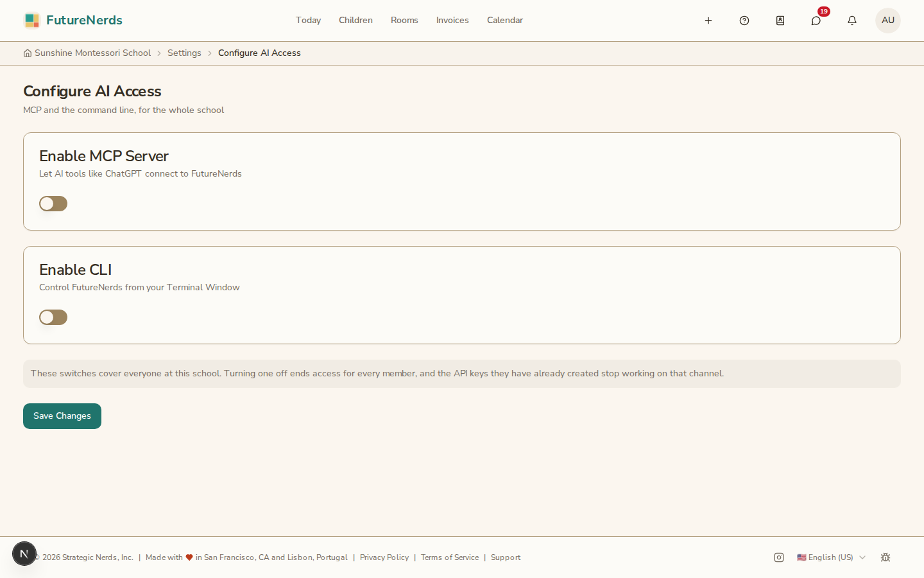
Task: Open the help question mark icon
Action: [744, 21]
